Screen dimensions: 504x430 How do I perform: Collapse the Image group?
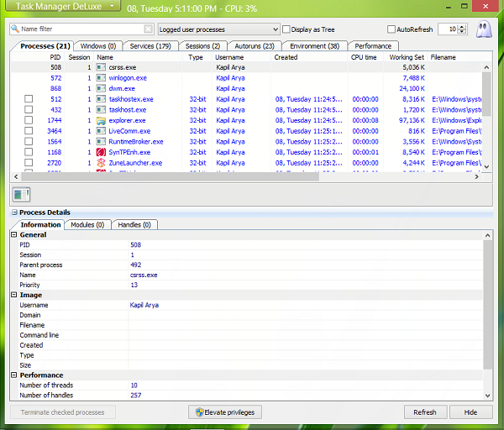pos(13,295)
